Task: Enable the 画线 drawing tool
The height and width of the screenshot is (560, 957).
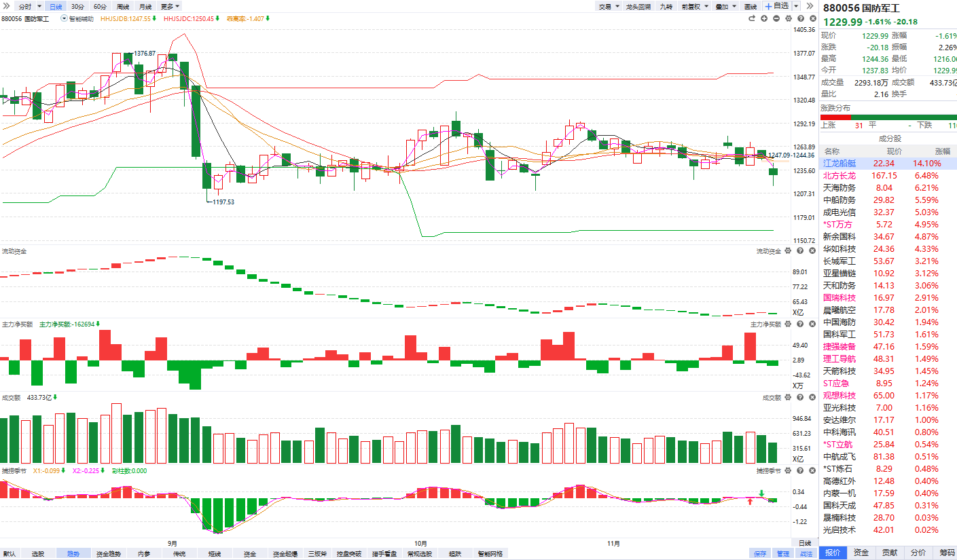Action: coord(751,6)
